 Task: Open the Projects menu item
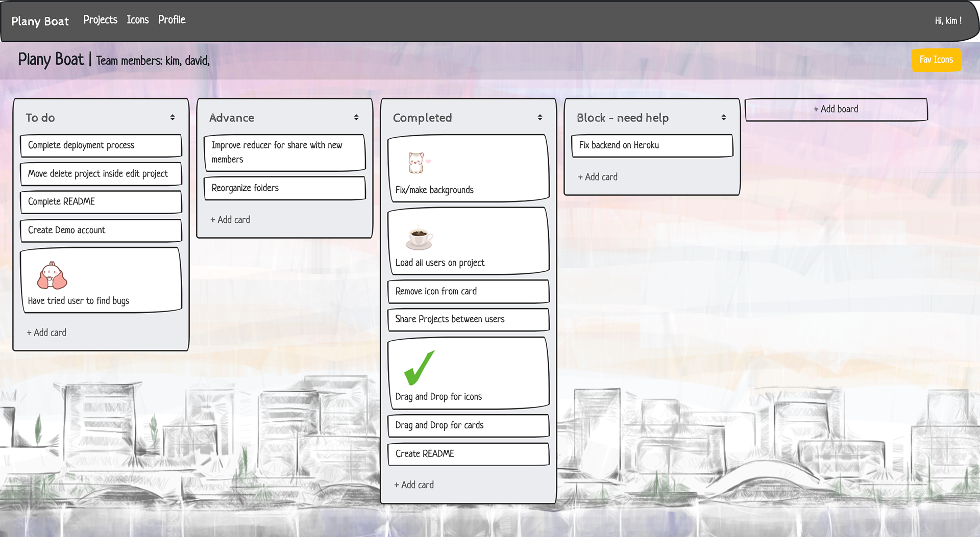click(100, 20)
